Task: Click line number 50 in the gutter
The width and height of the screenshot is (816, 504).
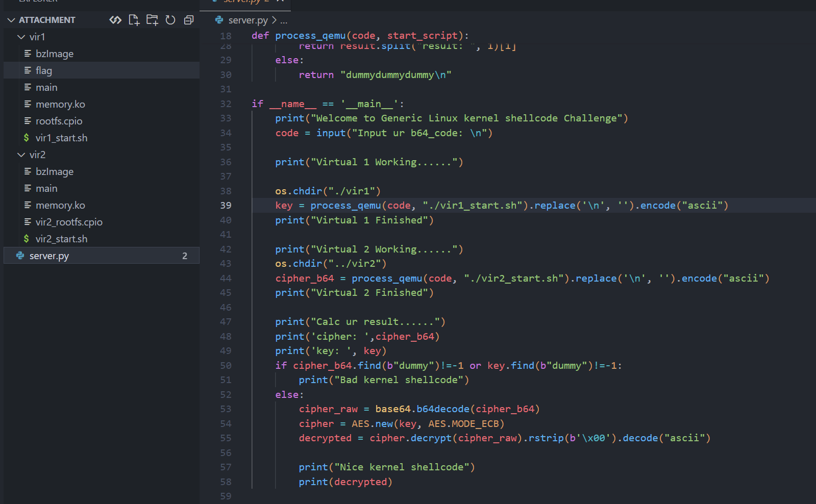Action: [226, 365]
